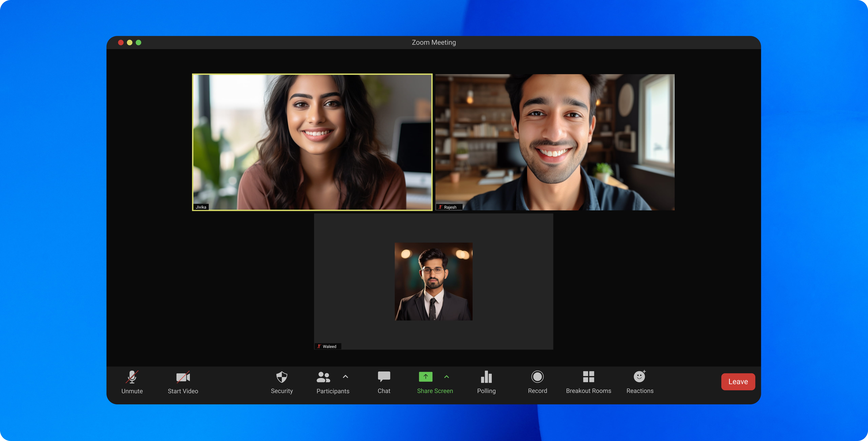Click the Zoom Meeting title text
The height and width of the screenshot is (441, 868).
tap(434, 42)
